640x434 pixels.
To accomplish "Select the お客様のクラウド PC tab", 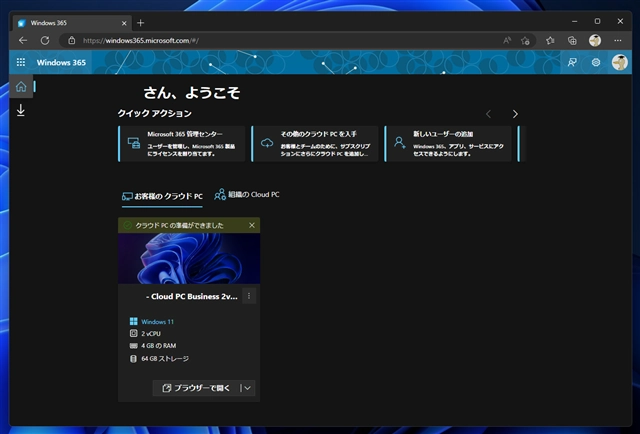I will point(162,196).
